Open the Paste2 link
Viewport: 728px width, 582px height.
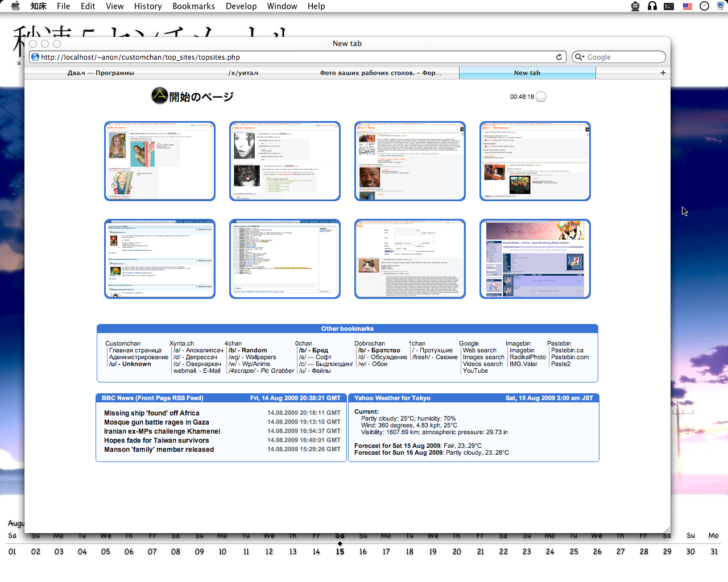(x=561, y=364)
